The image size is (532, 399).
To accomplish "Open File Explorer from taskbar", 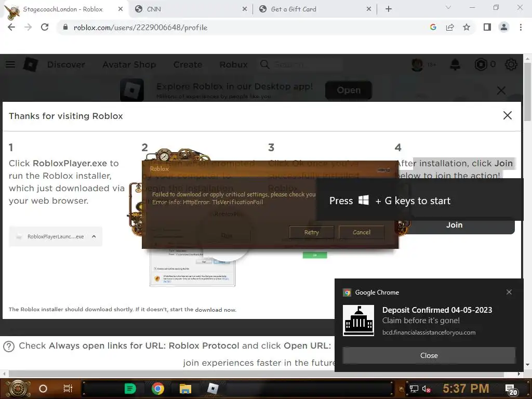I will 185,389.
